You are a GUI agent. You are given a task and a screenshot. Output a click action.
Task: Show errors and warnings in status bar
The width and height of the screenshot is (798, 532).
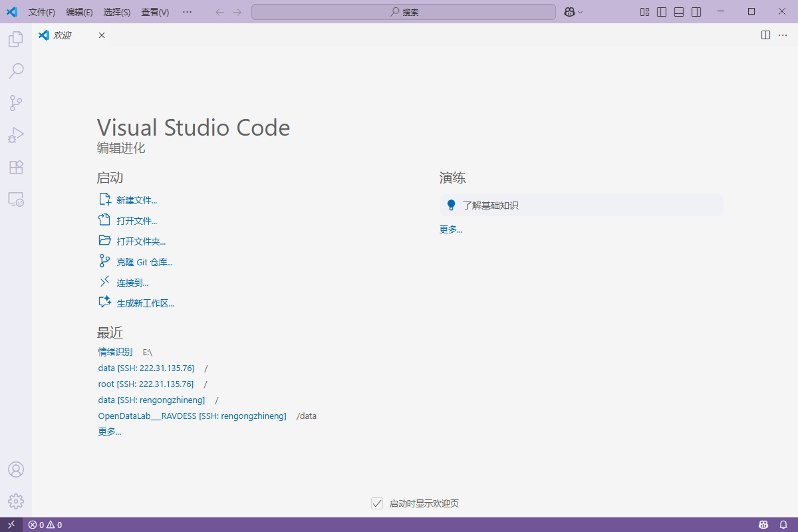[45, 525]
